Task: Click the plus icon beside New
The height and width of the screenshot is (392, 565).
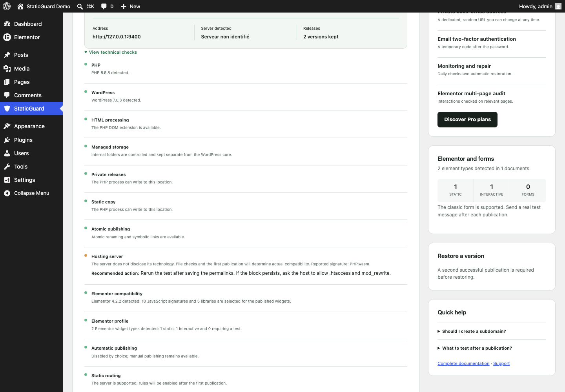Action: click(x=124, y=6)
